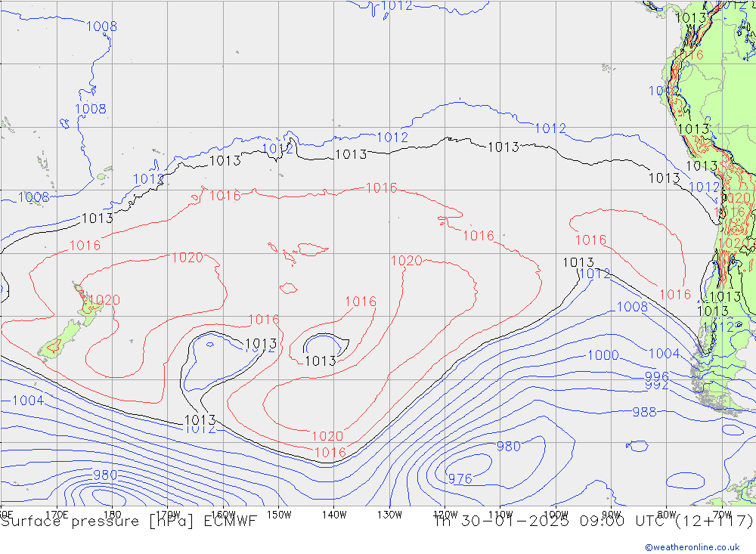Click the 980 label beside the 976 low
Viewport: 756px width, 554px height.
click(x=508, y=447)
